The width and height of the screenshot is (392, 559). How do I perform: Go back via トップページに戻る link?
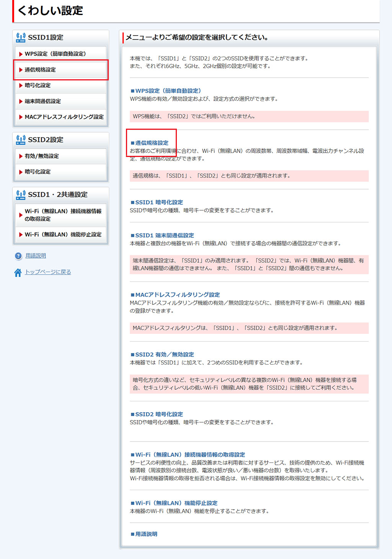pyautogui.click(x=48, y=272)
